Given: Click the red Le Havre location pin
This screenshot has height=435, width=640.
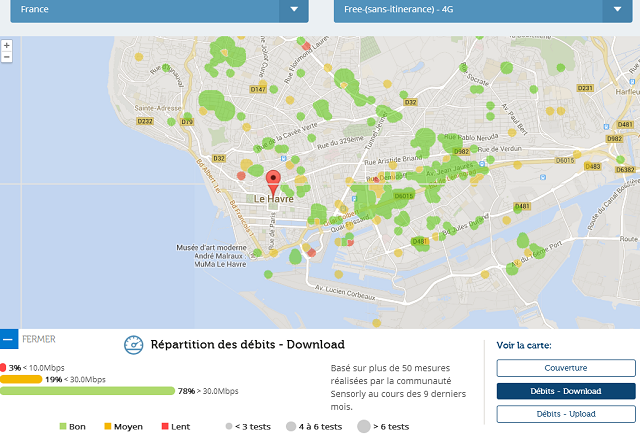Looking at the screenshot, I should pyautogui.click(x=273, y=182).
